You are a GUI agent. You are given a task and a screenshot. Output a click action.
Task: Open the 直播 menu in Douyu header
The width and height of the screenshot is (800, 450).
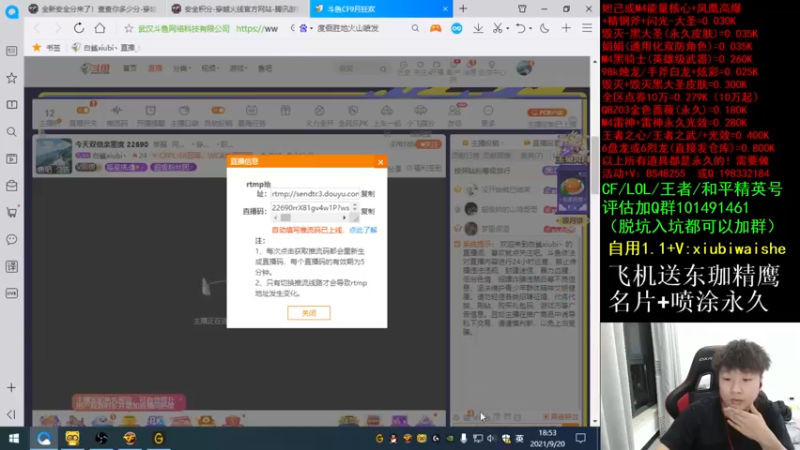point(155,68)
